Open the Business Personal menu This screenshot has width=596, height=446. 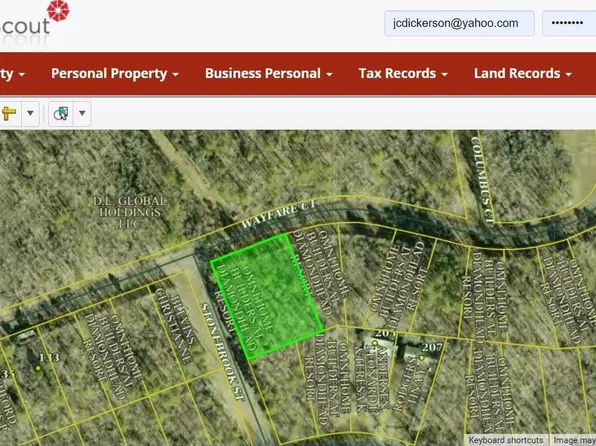[269, 73]
